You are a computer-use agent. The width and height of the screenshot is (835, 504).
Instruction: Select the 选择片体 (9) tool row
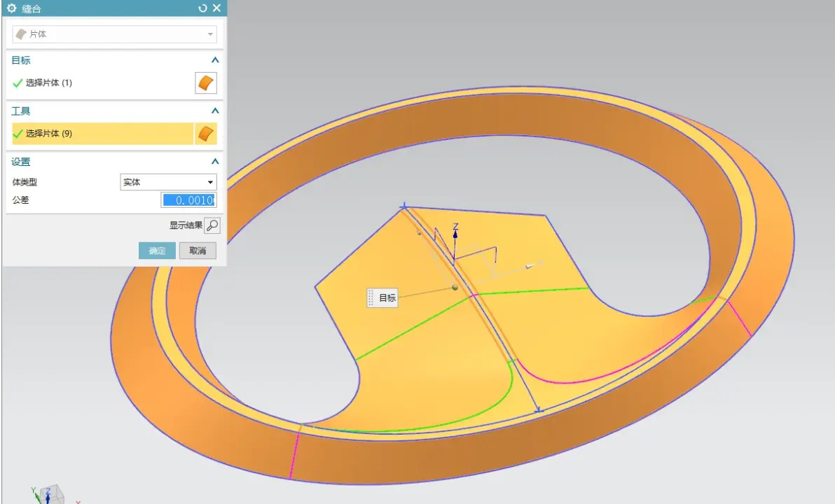point(103,134)
